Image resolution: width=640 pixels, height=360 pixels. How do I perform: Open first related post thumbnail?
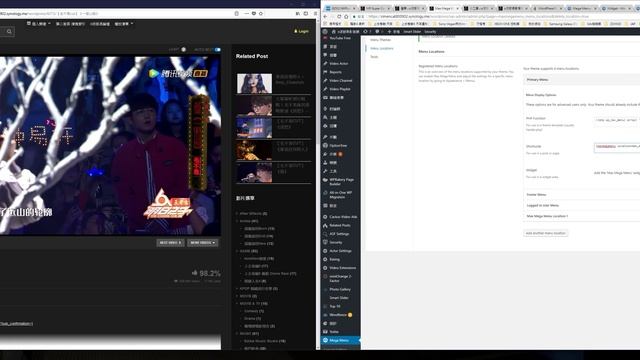point(254,83)
